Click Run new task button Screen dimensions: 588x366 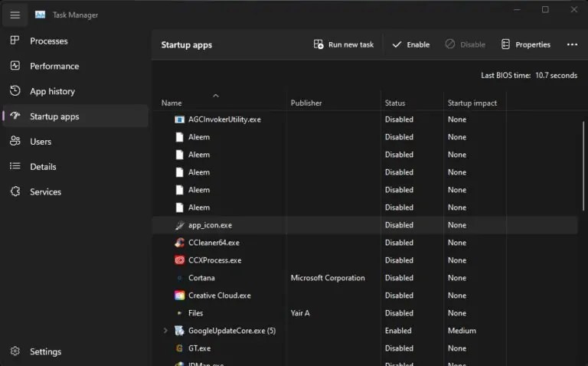(x=344, y=44)
